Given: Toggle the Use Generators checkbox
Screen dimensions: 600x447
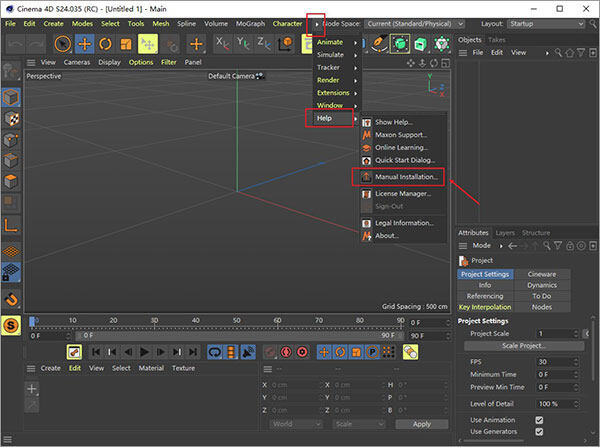Looking at the screenshot, I should click(x=539, y=432).
